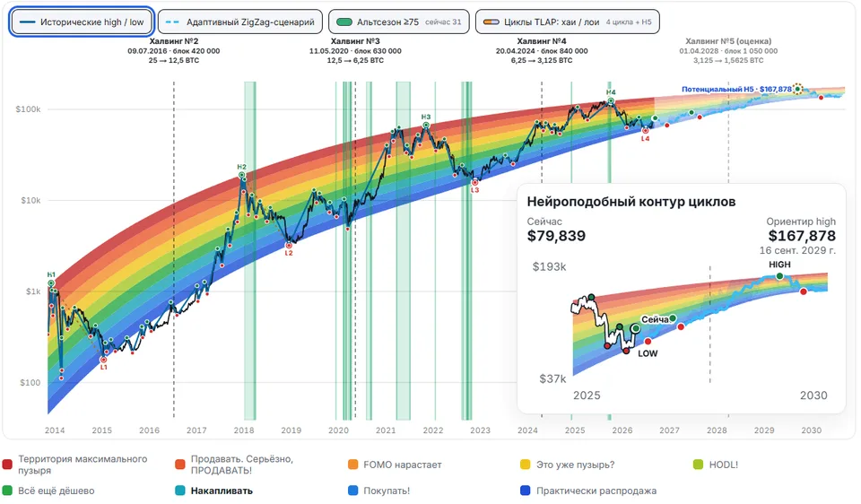This screenshot has width=861, height=504.
Task: Select the Практически распродажа legend swatch
Action: pos(526,491)
